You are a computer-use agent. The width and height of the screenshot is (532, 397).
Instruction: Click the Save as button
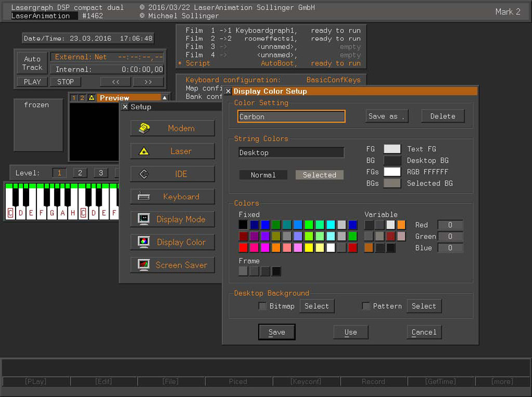click(x=386, y=116)
